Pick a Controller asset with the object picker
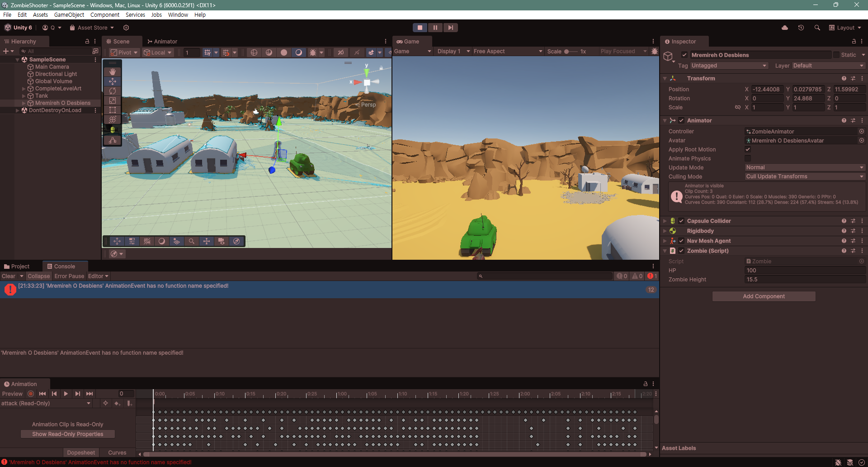Screen dimensions: 868x467 (862, 131)
